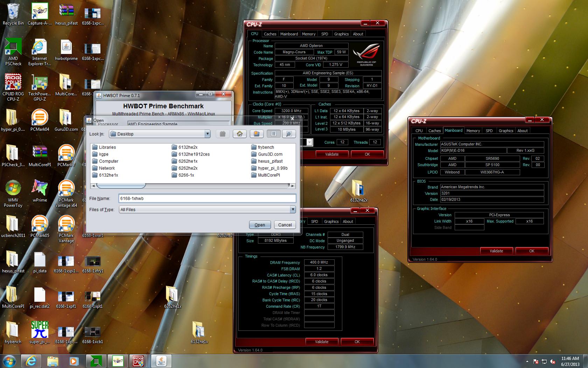588x368 pixels.
Task: Open the SPD tab in top CPU-Z window
Action: pyautogui.click(x=325, y=34)
